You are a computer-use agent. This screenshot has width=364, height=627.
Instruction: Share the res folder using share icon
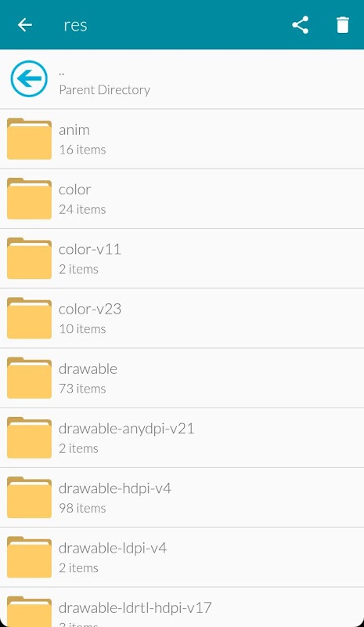(300, 25)
